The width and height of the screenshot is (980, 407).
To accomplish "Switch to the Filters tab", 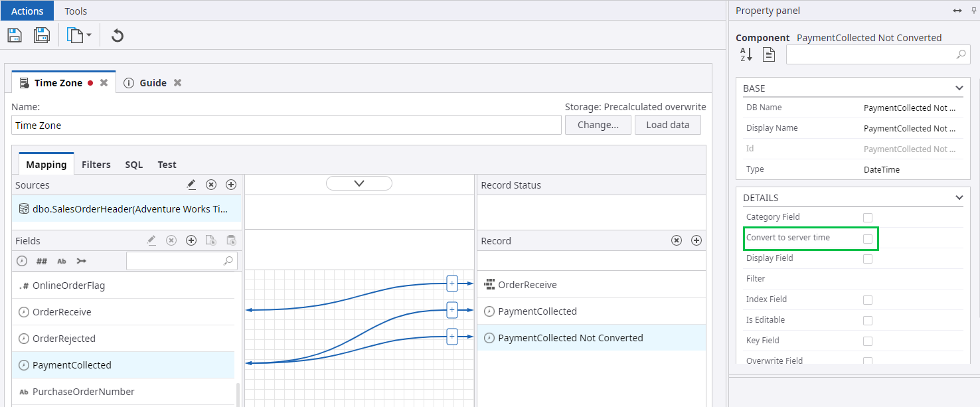I will tap(96, 165).
